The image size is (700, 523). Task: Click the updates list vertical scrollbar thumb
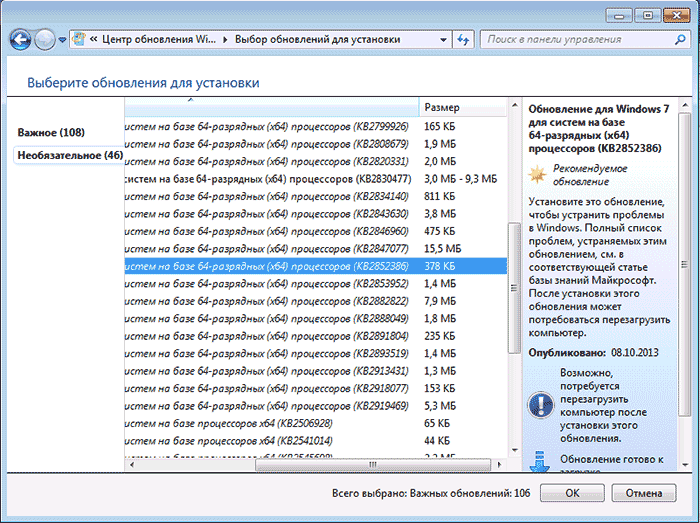click(x=514, y=288)
